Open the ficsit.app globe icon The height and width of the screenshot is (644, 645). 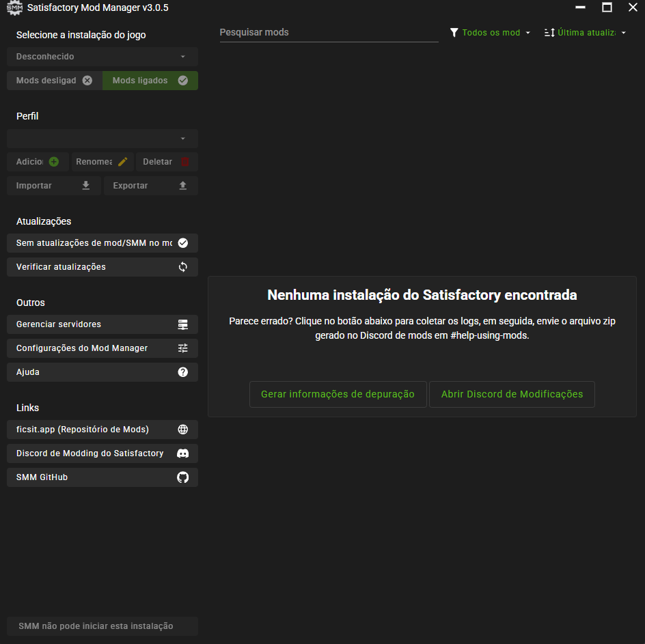(x=182, y=429)
